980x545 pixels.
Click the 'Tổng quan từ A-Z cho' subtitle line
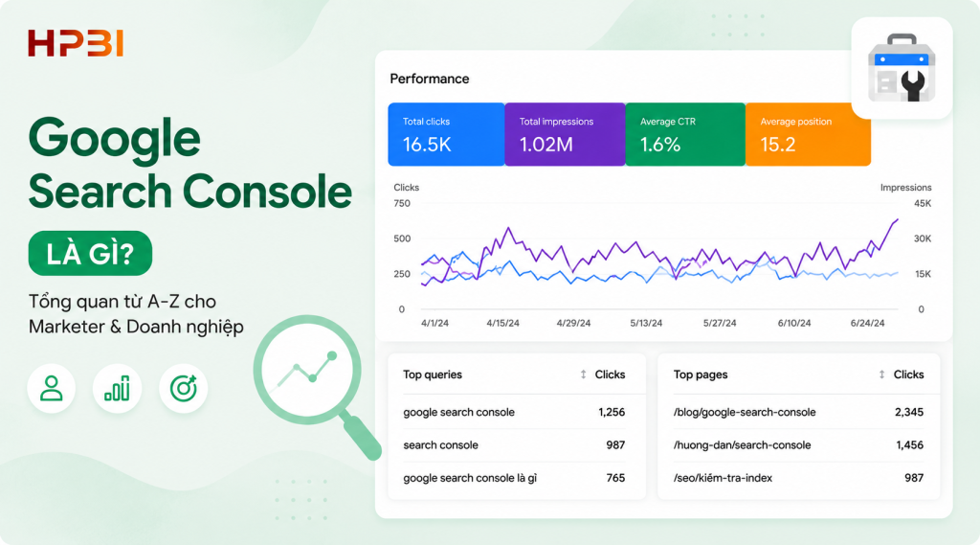pos(122,302)
